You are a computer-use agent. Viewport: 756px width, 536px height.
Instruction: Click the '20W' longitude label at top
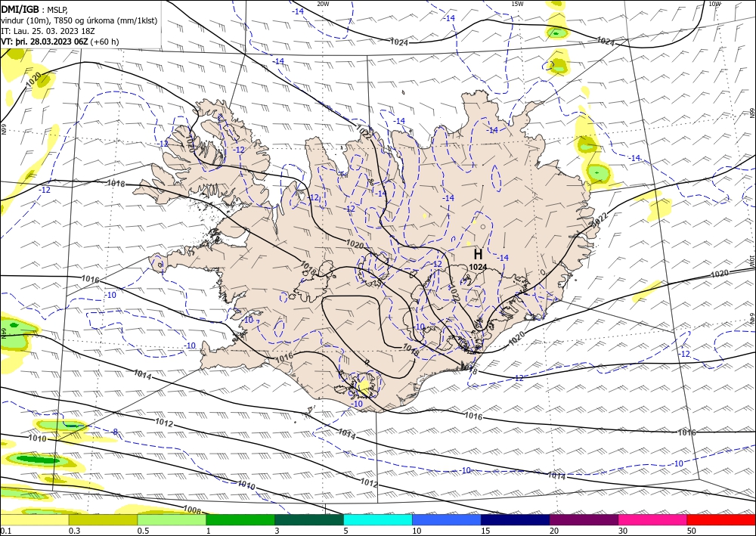pyautogui.click(x=323, y=4)
